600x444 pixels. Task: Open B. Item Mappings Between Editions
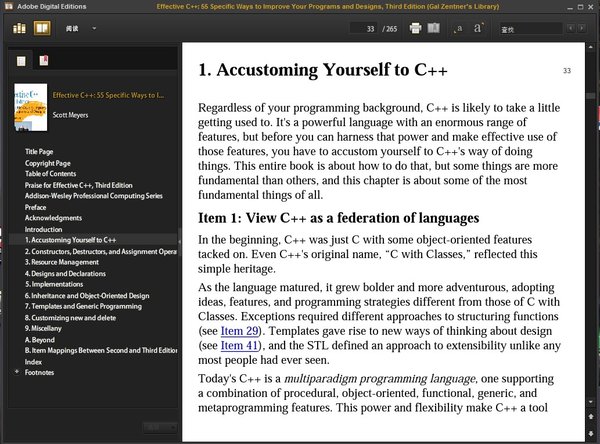click(101, 350)
